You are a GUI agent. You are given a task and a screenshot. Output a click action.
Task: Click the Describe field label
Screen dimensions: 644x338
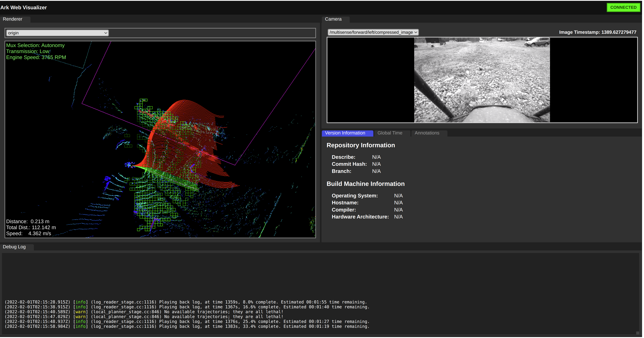point(344,157)
